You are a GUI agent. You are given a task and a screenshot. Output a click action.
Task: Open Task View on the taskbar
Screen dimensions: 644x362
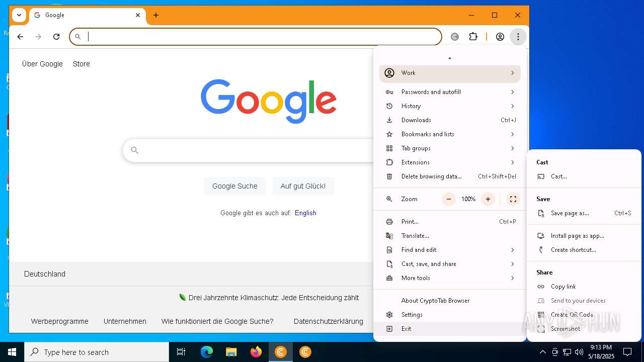(181, 352)
